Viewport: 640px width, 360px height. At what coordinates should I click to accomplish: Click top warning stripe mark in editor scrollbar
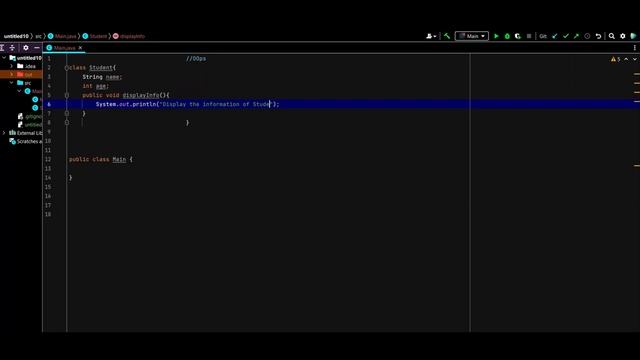coord(637,74)
